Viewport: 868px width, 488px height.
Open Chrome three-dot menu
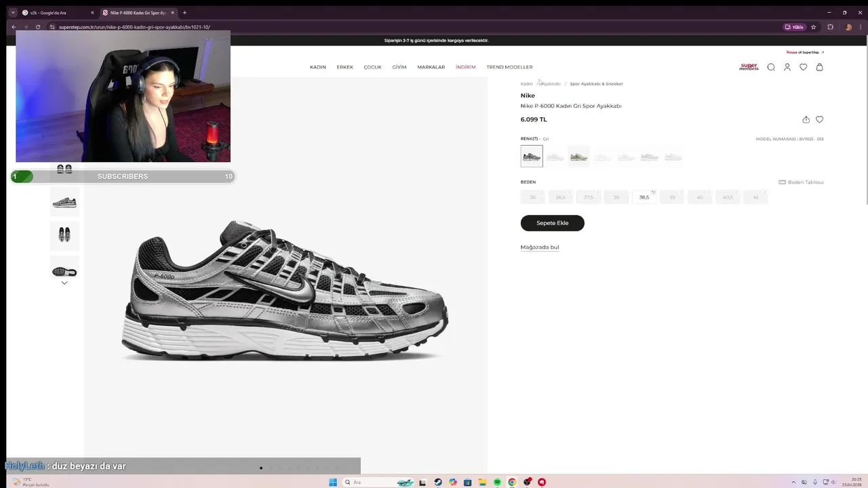pos(861,27)
